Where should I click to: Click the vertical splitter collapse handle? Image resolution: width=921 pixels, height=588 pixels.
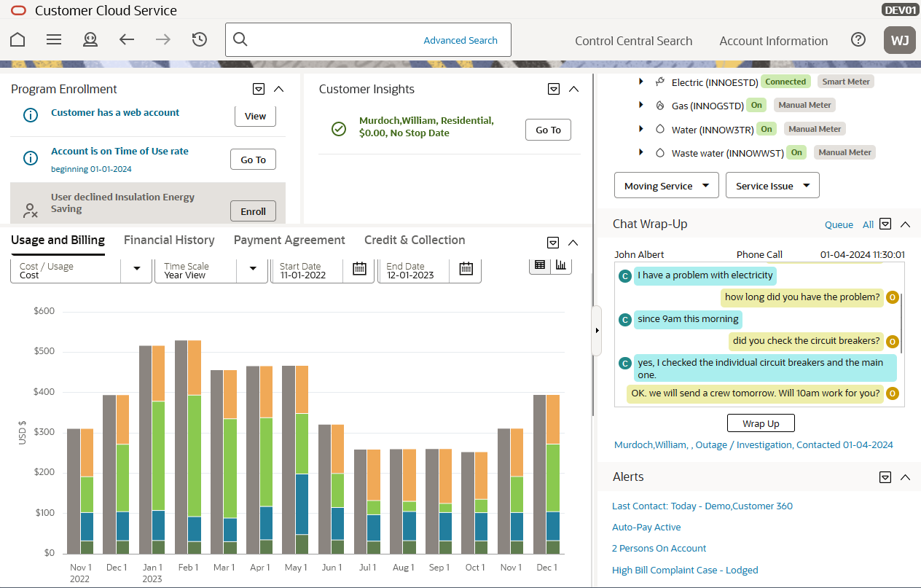click(x=597, y=330)
